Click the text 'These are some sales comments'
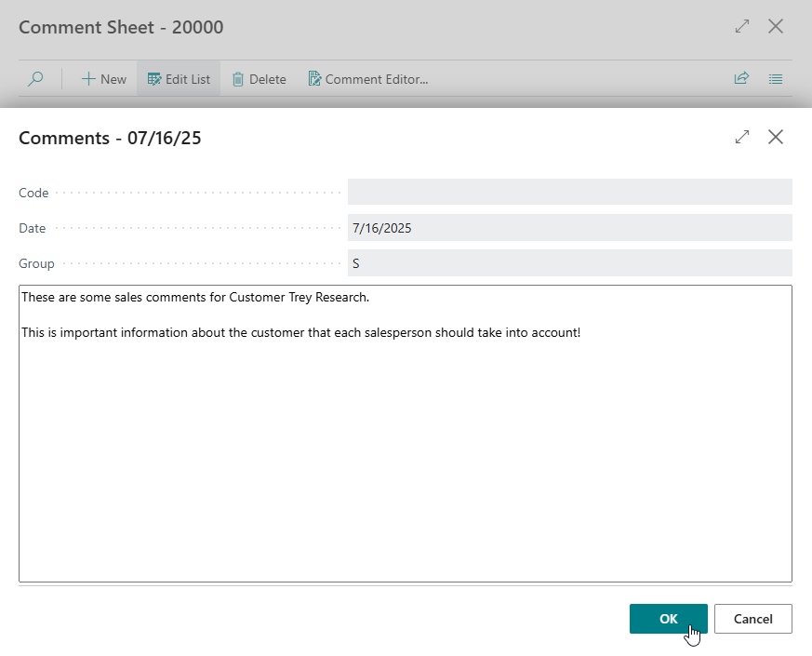Image resolution: width=812 pixels, height=656 pixels. pyautogui.click(x=113, y=297)
